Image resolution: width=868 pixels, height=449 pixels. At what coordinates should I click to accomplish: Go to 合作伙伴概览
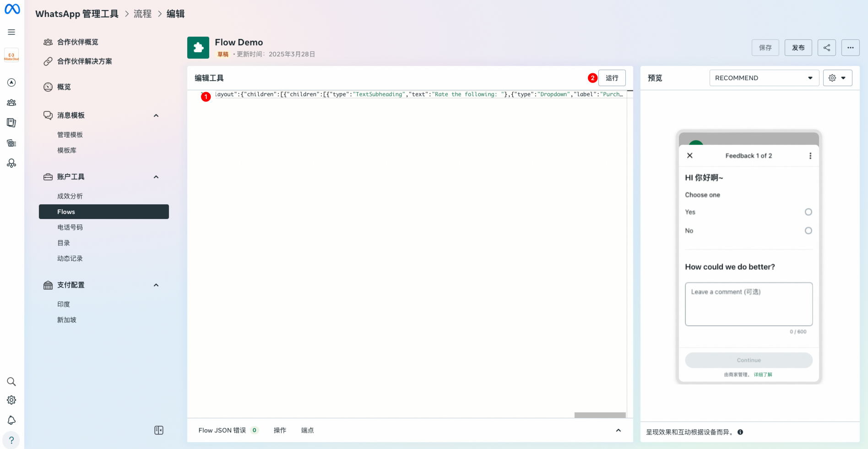(x=78, y=42)
